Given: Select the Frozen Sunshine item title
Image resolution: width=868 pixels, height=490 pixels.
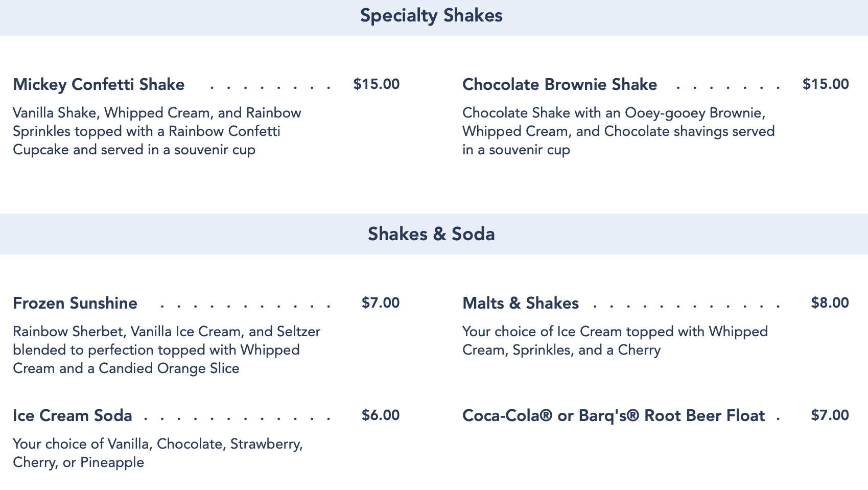Looking at the screenshot, I should [75, 303].
